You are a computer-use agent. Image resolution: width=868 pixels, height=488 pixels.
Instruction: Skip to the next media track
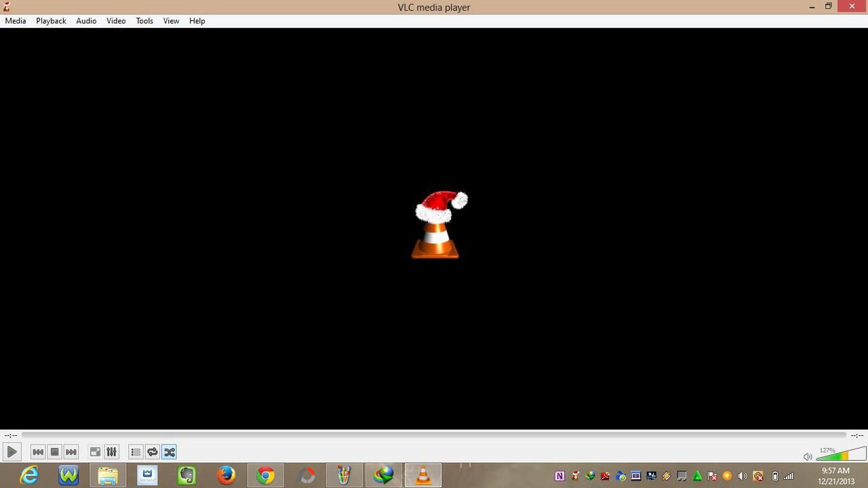[71, 452]
